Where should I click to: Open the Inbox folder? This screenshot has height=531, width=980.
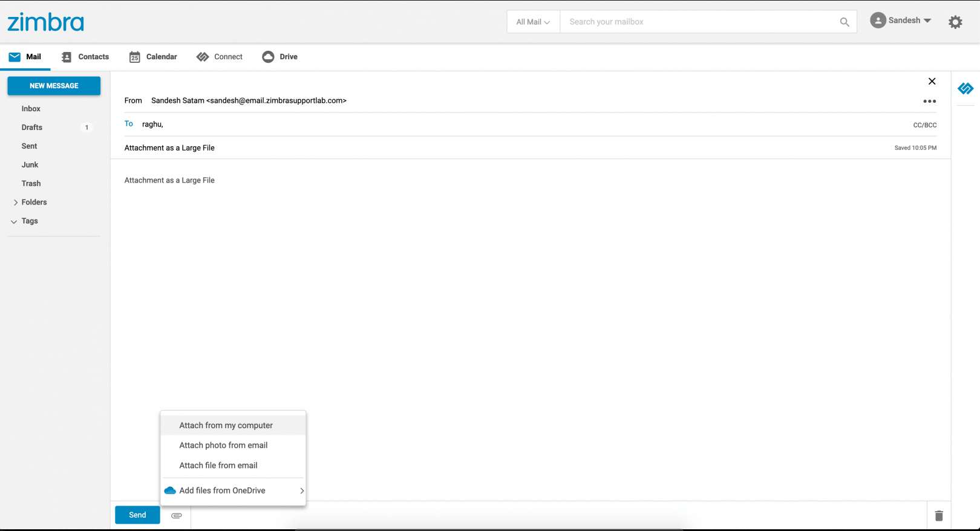(x=31, y=109)
